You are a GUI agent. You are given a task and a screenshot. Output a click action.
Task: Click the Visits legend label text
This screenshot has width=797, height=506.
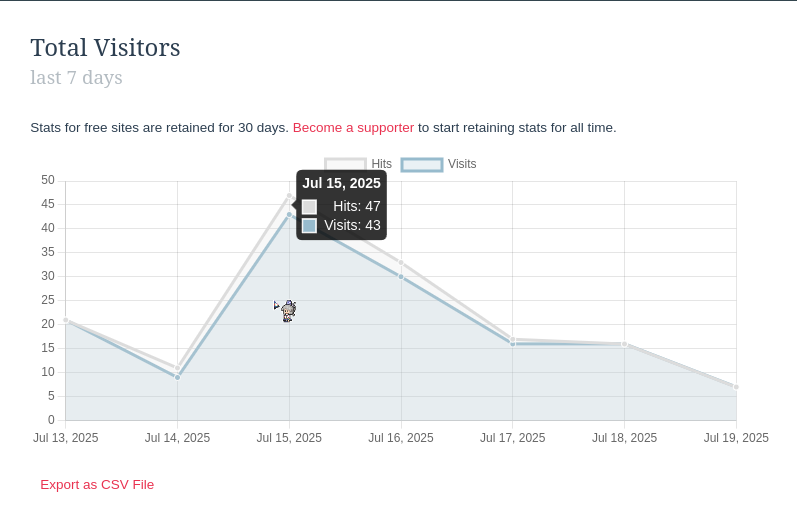(x=462, y=164)
